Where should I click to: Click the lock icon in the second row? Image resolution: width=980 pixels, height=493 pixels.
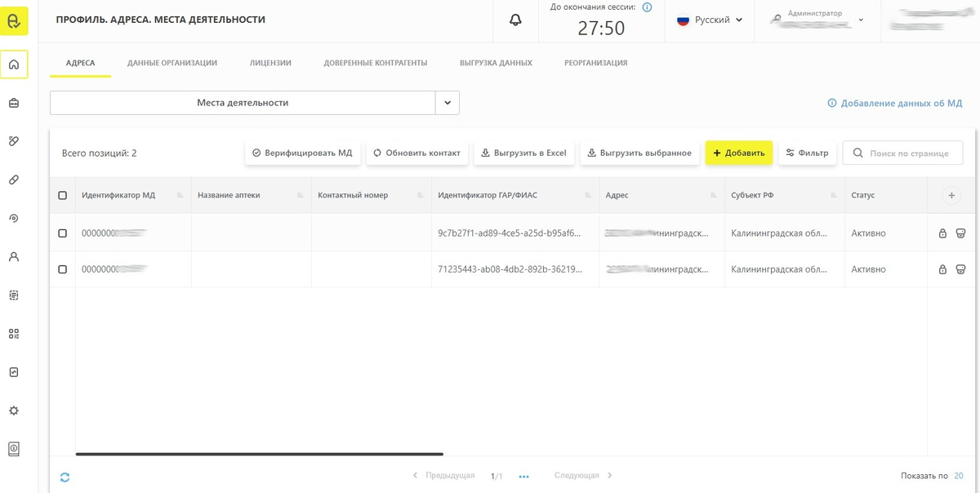pos(942,269)
